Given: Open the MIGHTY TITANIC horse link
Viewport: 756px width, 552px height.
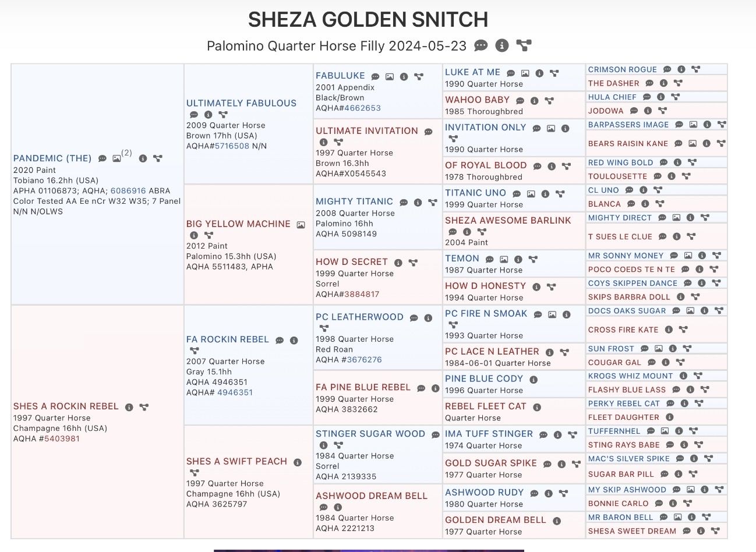Looking at the screenshot, I should [x=354, y=201].
